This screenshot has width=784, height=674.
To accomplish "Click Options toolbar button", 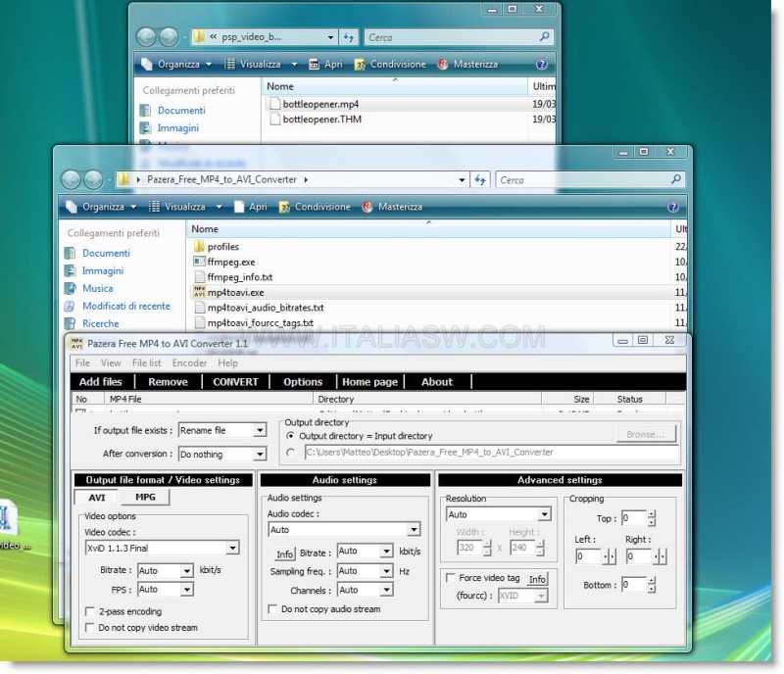I will 303,382.
